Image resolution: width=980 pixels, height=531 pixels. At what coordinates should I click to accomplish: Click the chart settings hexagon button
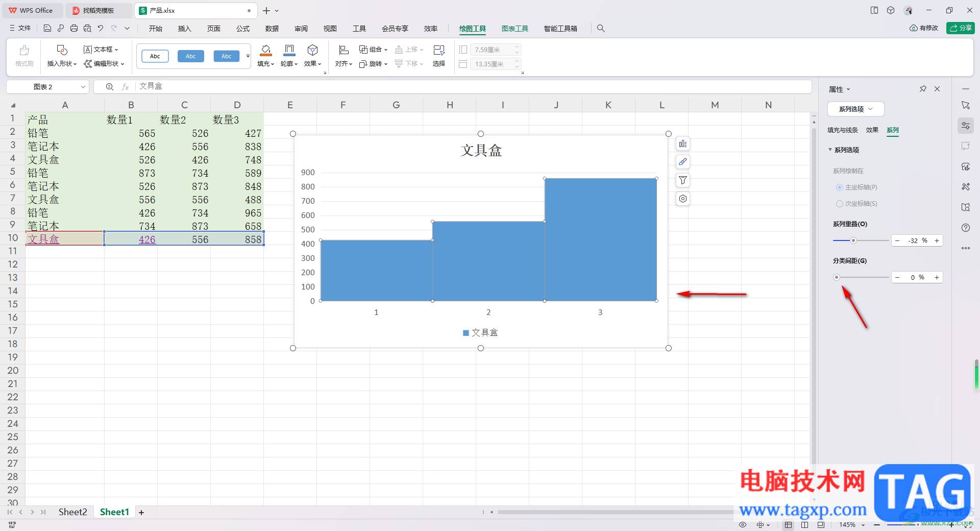click(x=683, y=199)
